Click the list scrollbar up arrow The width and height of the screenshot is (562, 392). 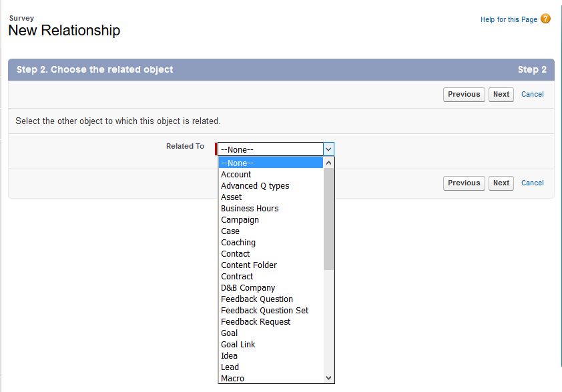tap(328, 163)
